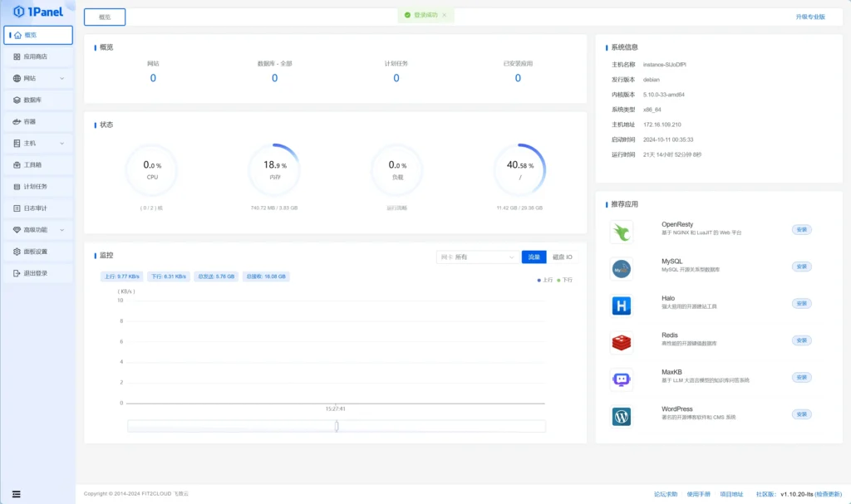The image size is (851, 504).
Task: Install Halo with 安装 button
Action: click(x=802, y=303)
